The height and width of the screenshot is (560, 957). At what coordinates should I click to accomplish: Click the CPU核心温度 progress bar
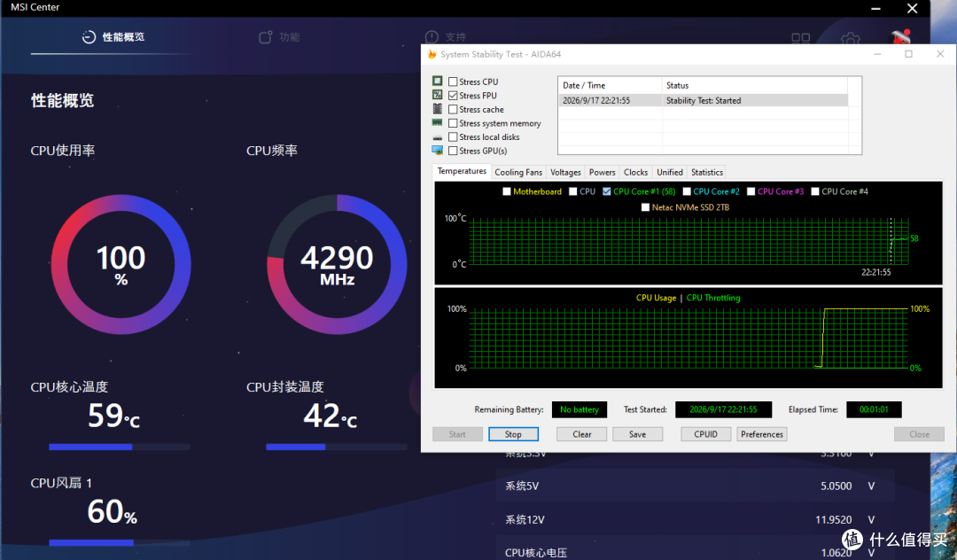click(120, 447)
